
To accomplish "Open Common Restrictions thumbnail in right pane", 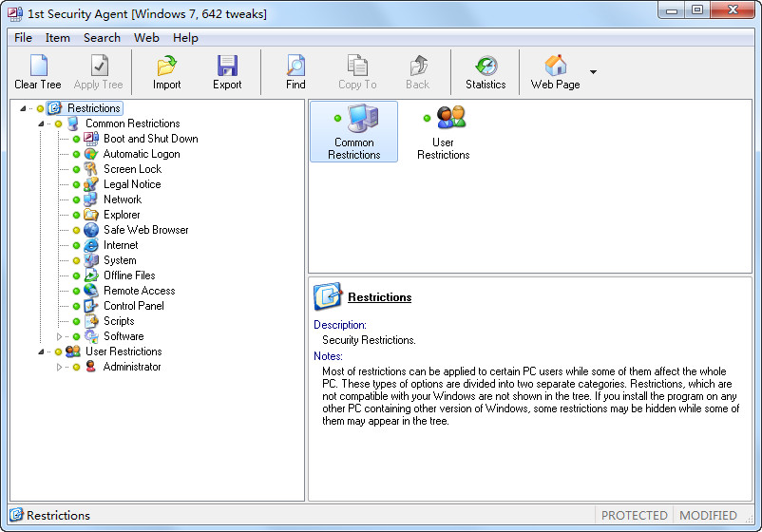I will pos(353,132).
